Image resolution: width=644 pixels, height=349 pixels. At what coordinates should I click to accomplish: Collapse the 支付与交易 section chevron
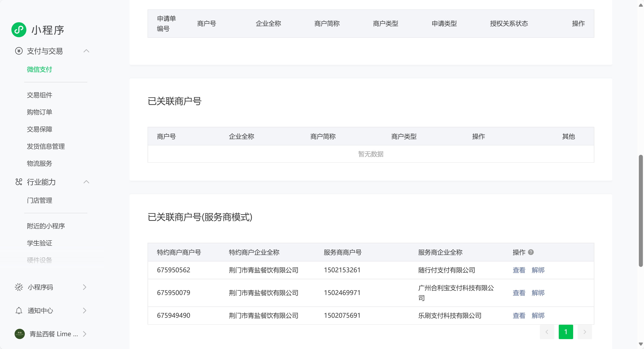tap(86, 51)
